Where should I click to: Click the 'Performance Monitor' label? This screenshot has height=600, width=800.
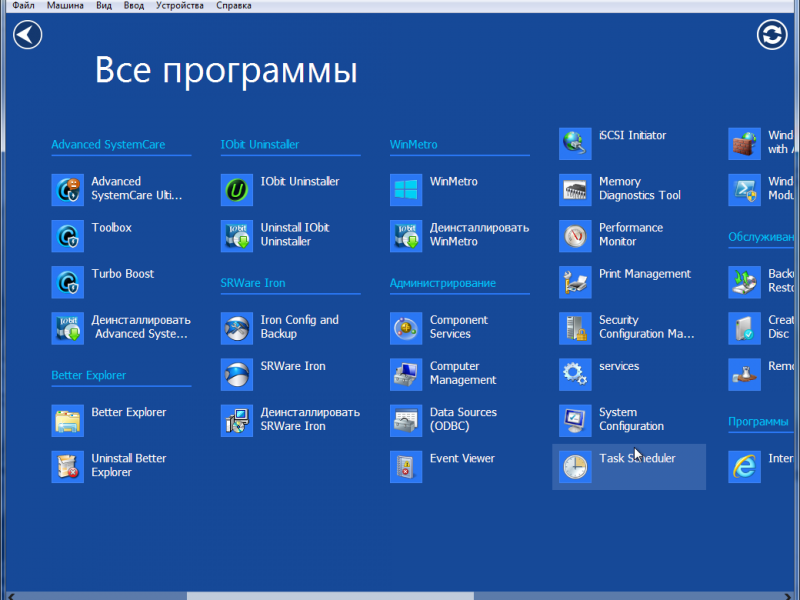(631, 235)
